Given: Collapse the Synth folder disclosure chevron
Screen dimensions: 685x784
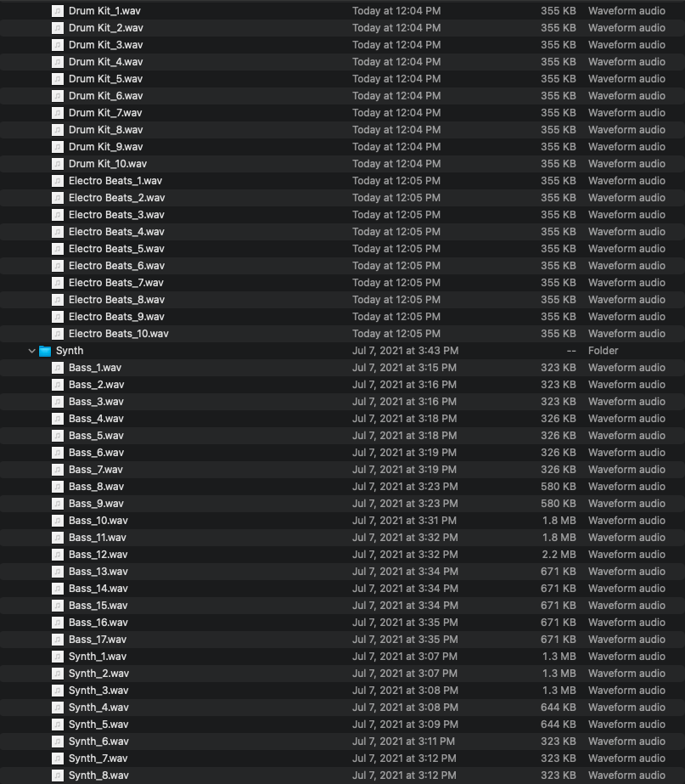Looking at the screenshot, I should coord(32,351).
